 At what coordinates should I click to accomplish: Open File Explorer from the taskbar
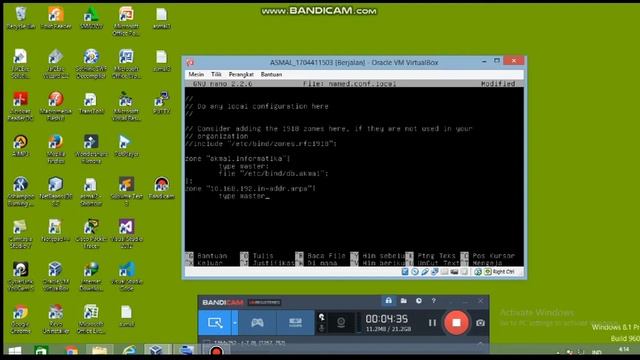(100, 351)
